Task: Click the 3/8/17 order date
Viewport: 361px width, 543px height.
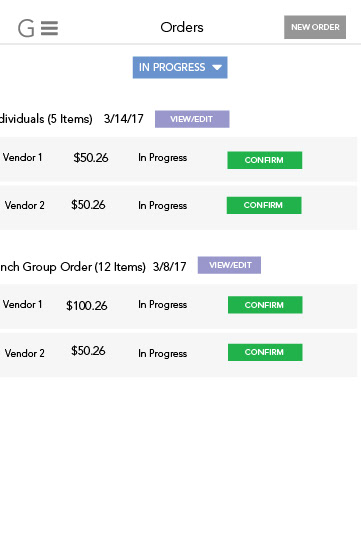Action: coord(169,267)
